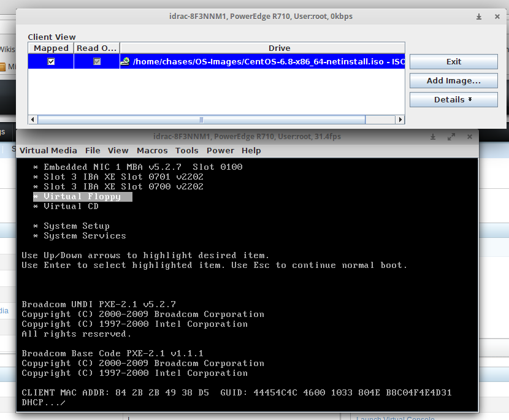Image resolution: width=509 pixels, height=420 pixels.
Task: Click the CD drive icon beside the ISO path
Action: (125, 61)
